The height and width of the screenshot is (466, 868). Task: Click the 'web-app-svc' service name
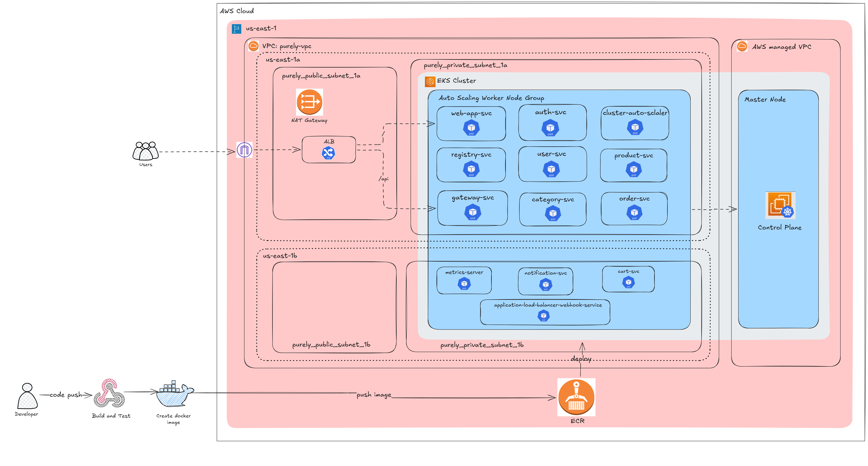(x=471, y=113)
